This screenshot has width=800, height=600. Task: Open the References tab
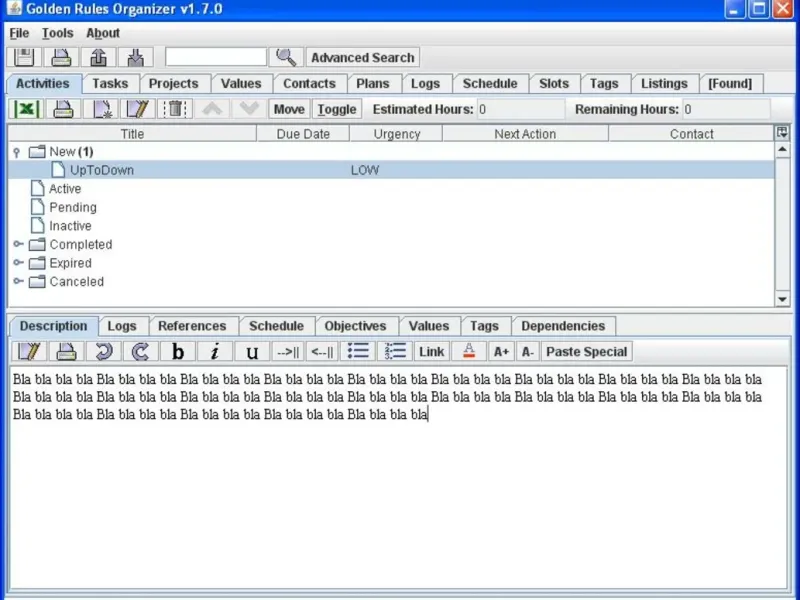tap(192, 326)
